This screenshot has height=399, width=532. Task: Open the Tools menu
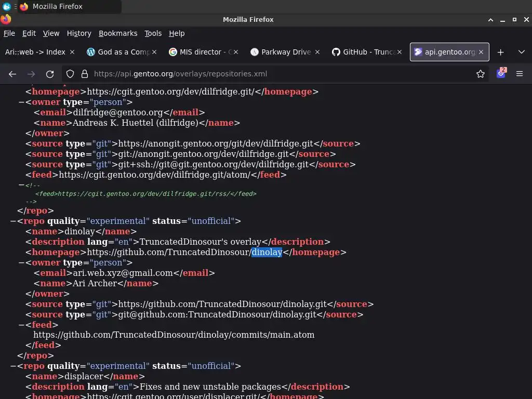pos(153,33)
